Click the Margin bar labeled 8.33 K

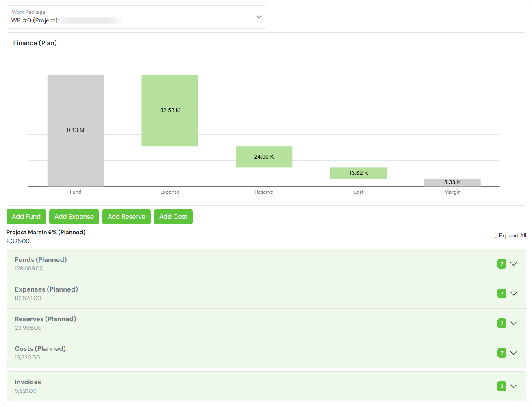click(452, 183)
